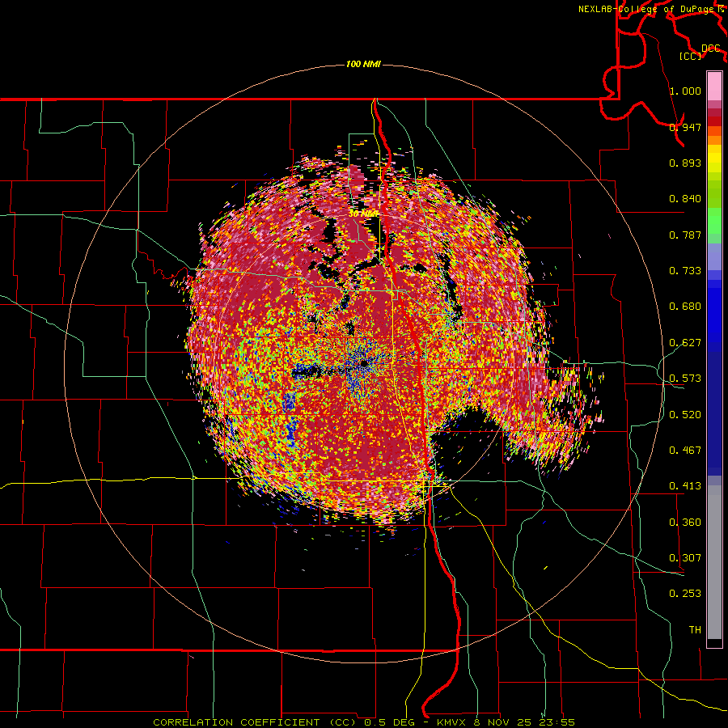Click the 0.893 color scale value
Image resolution: width=728 pixels, height=728 pixels.
tap(685, 163)
